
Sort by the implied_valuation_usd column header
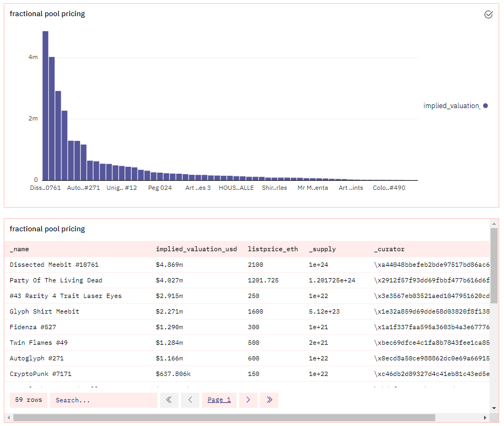pos(197,249)
